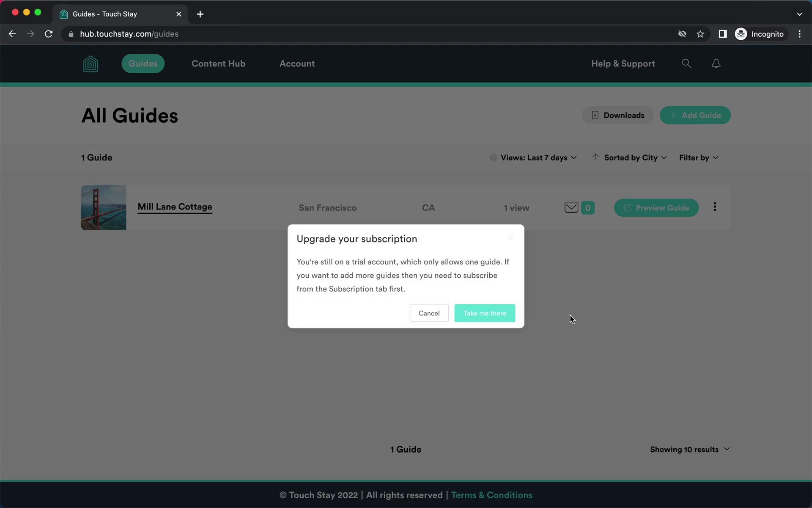Viewport: 812px width, 508px height.
Task: Click the envelope invite icon for Mill Lane Cottage
Action: click(571, 207)
